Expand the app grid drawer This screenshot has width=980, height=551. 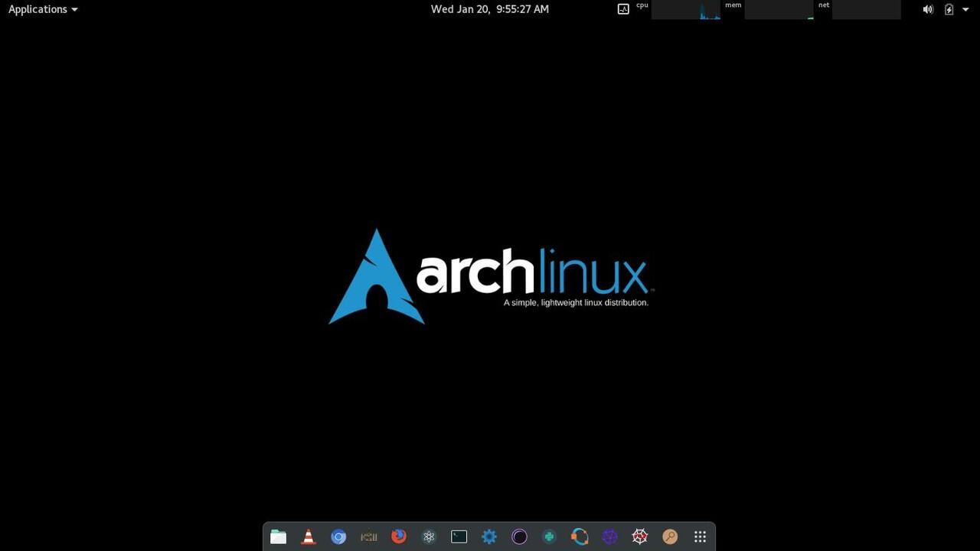click(x=700, y=536)
